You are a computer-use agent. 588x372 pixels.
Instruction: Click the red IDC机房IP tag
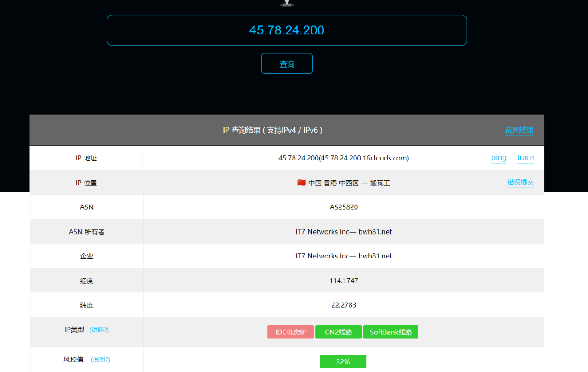[290, 332]
